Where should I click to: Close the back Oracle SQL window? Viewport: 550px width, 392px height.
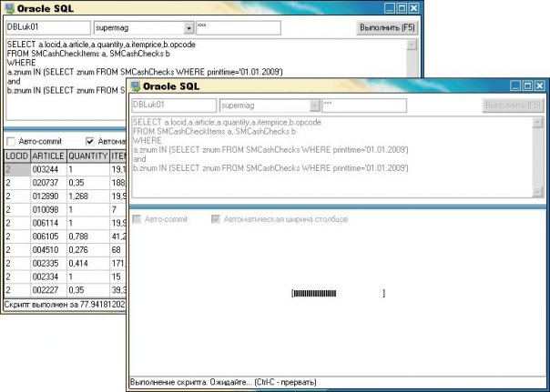point(414,8)
